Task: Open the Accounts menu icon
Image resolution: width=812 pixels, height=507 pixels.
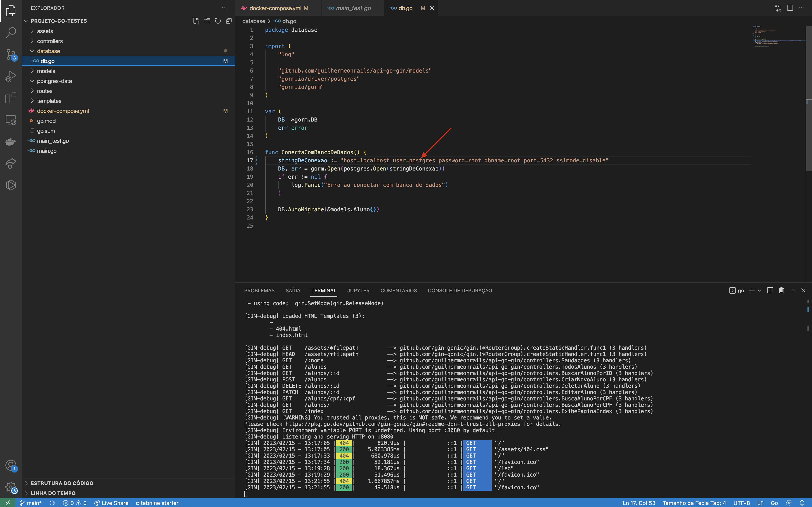Action: pyautogui.click(x=11, y=466)
